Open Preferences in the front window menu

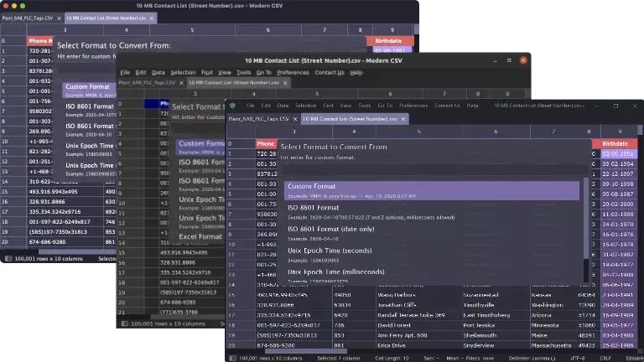tap(413, 106)
